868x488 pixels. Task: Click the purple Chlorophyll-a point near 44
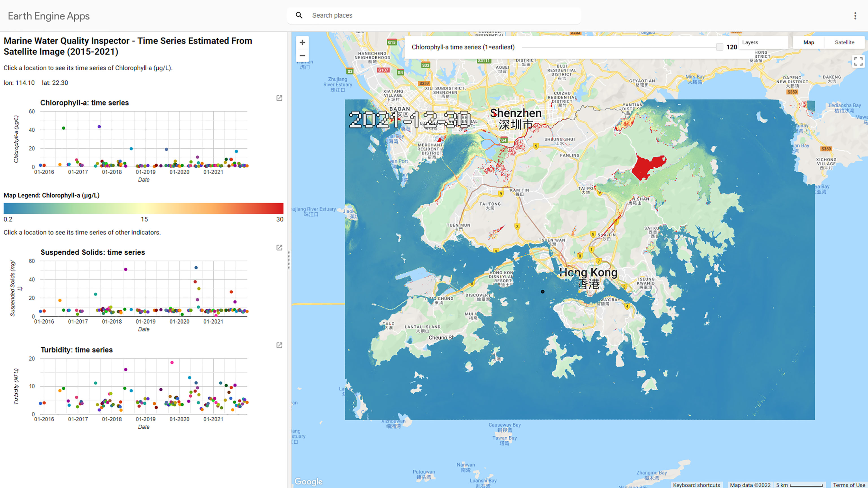[99, 127]
